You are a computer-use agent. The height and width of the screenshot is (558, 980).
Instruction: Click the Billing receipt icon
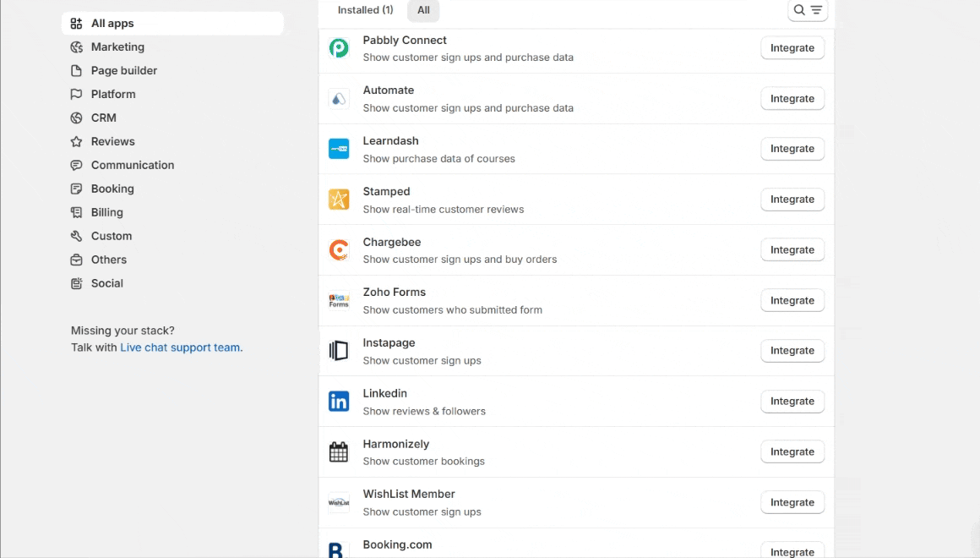[x=76, y=213]
